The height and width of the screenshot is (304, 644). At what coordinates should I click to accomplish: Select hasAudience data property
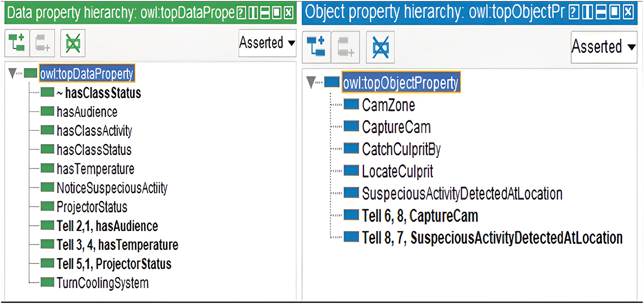(x=86, y=112)
